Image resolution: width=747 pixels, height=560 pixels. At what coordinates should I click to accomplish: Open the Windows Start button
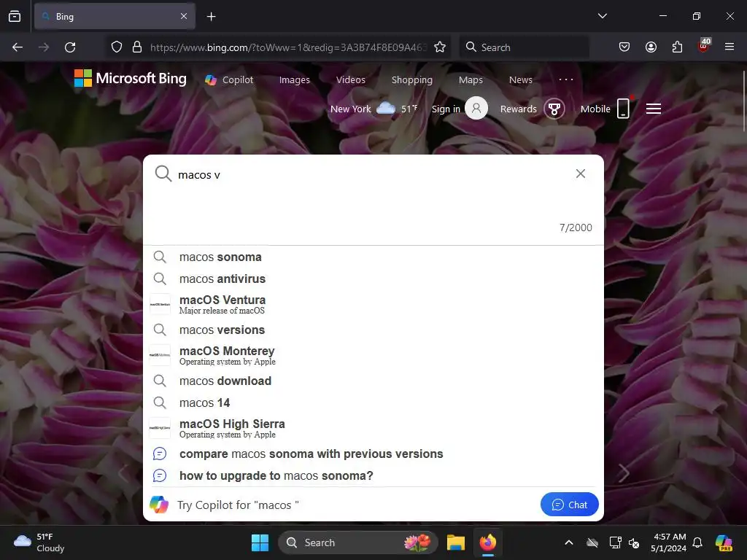[x=260, y=542]
